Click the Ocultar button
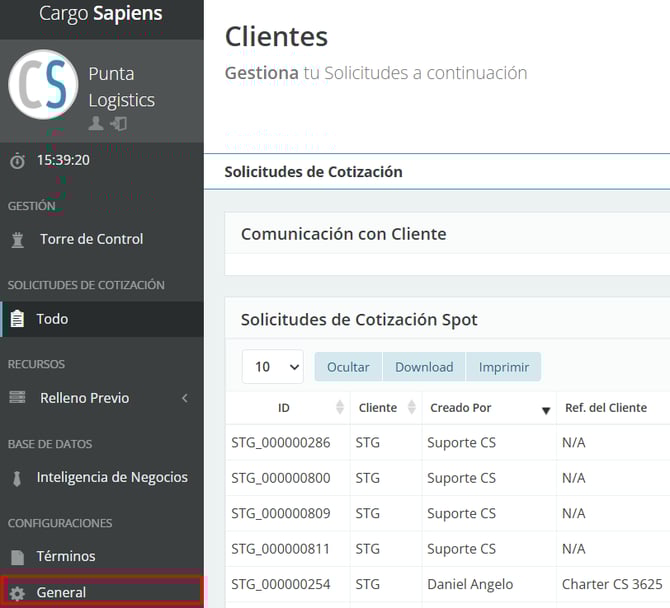670x608 pixels. [x=348, y=367]
